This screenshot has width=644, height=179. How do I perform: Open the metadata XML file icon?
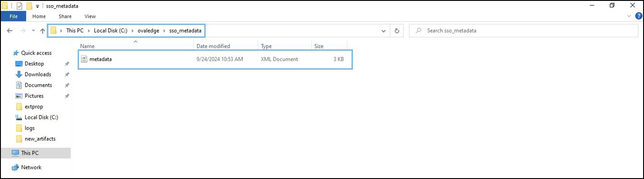84,59
